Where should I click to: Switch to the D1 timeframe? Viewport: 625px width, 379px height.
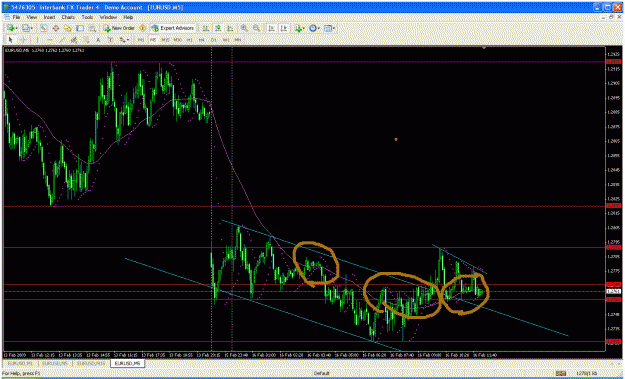[x=214, y=40]
